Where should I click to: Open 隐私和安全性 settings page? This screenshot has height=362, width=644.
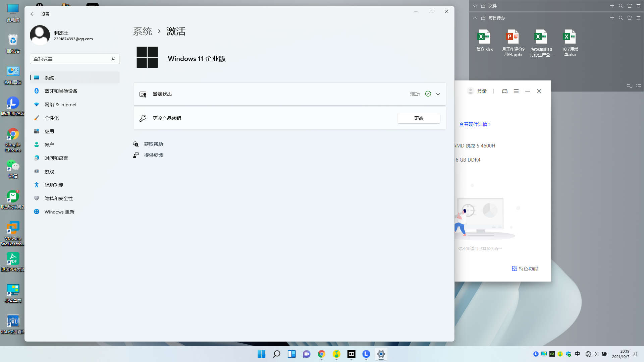(x=75, y=198)
